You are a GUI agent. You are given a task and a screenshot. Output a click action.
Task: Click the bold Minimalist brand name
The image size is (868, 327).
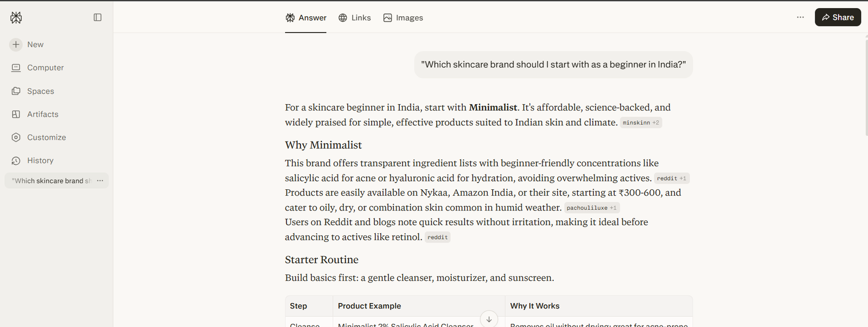pyautogui.click(x=493, y=107)
